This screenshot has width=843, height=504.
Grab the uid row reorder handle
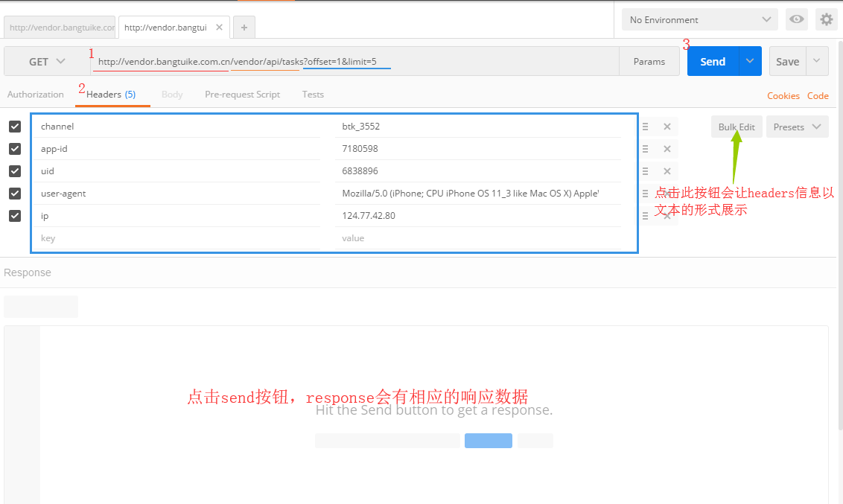[645, 171]
